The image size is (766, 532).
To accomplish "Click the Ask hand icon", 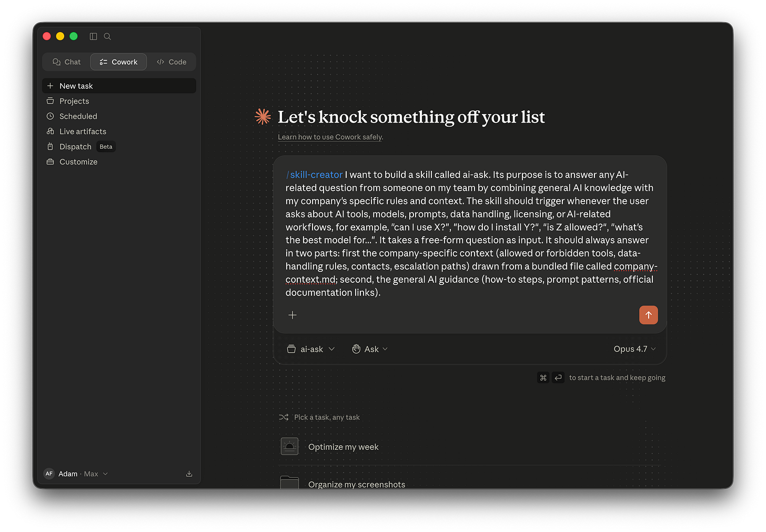I will (356, 349).
